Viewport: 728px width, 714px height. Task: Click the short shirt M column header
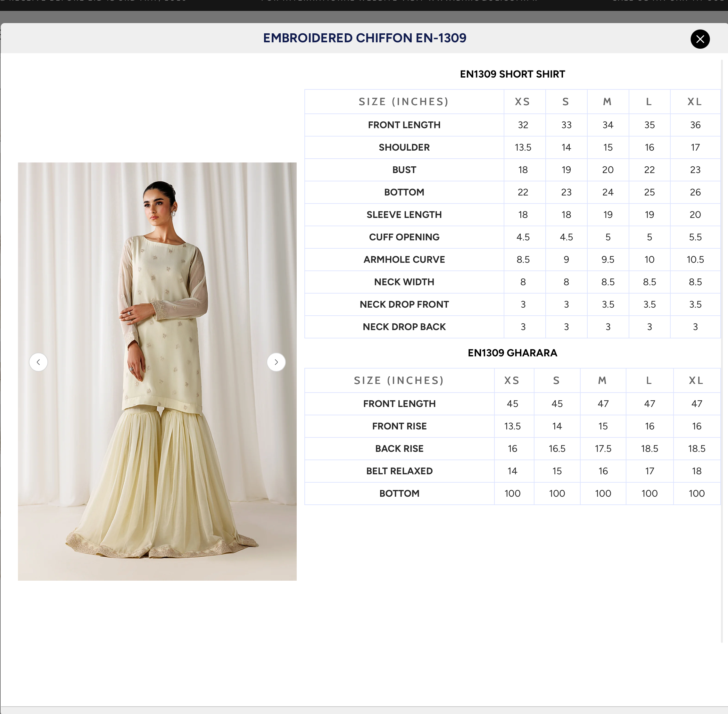coord(607,102)
